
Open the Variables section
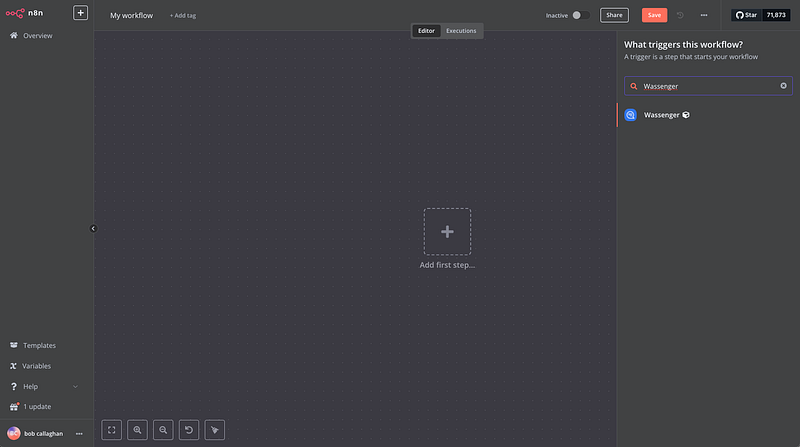coord(36,366)
